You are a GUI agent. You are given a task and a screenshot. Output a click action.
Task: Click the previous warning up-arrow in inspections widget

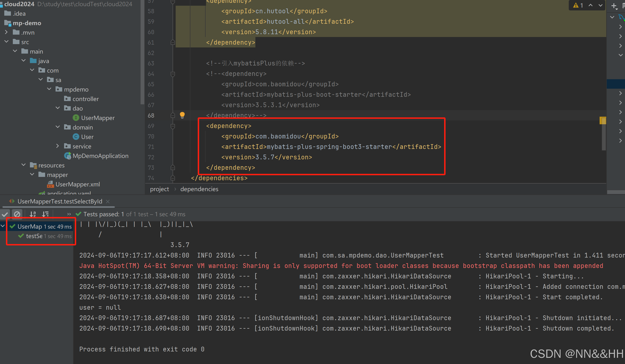pyautogui.click(x=591, y=5)
